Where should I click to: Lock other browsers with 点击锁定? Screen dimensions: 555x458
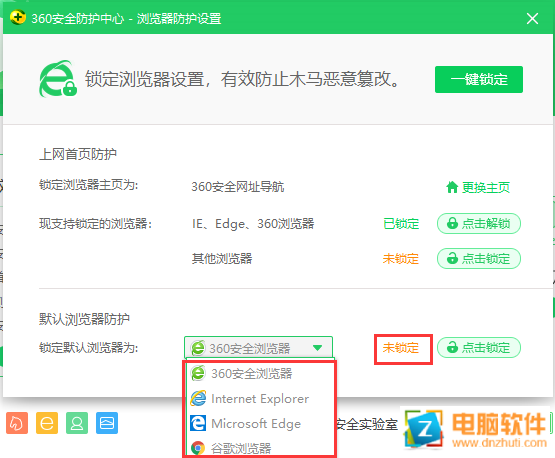click(479, 258)
